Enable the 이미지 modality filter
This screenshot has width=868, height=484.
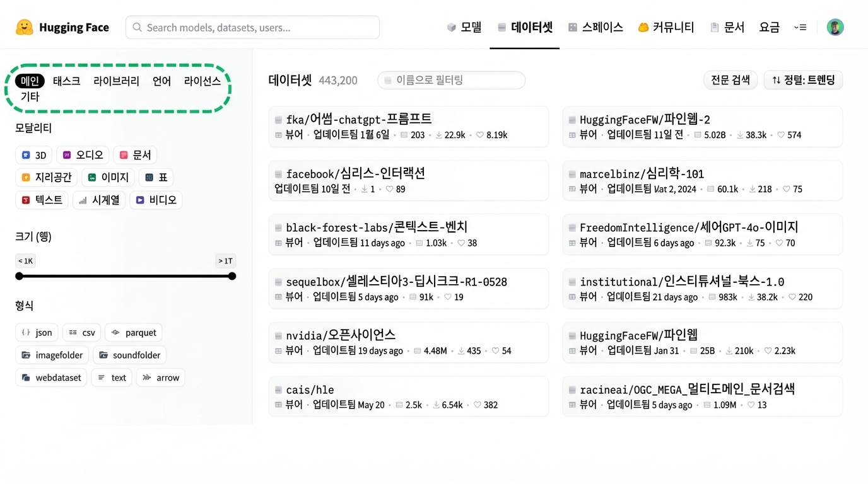tap(108, 178)
